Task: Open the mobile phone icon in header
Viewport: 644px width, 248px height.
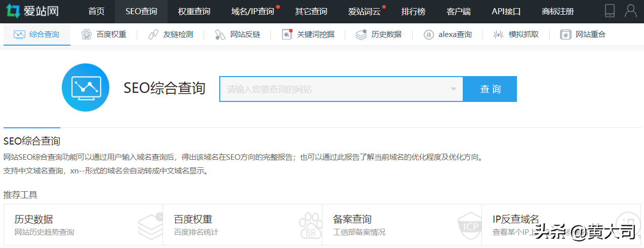Action: pyautogui.click(x=610, y=11)
